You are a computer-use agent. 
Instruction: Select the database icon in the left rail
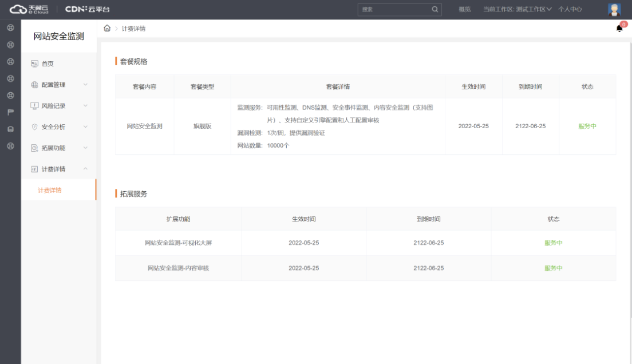point(10,129)
